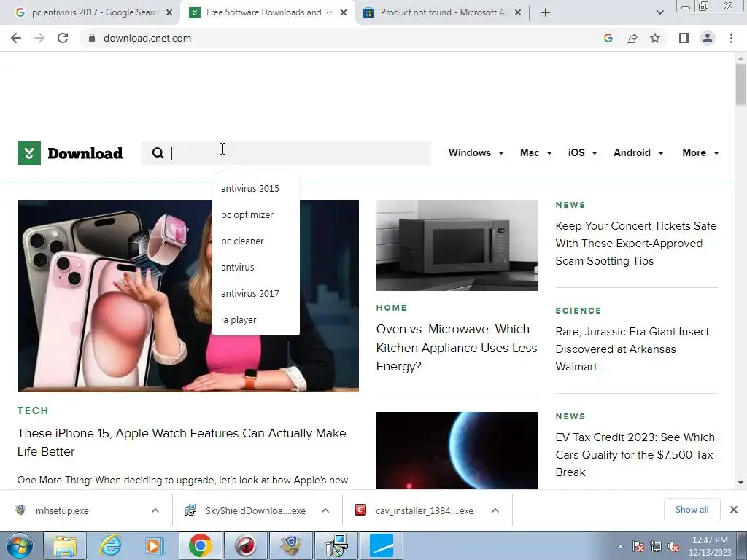Click the red swirl app taskbar icon
The height and width of the screenshot is (560, 747).
[x=245, y=545]
